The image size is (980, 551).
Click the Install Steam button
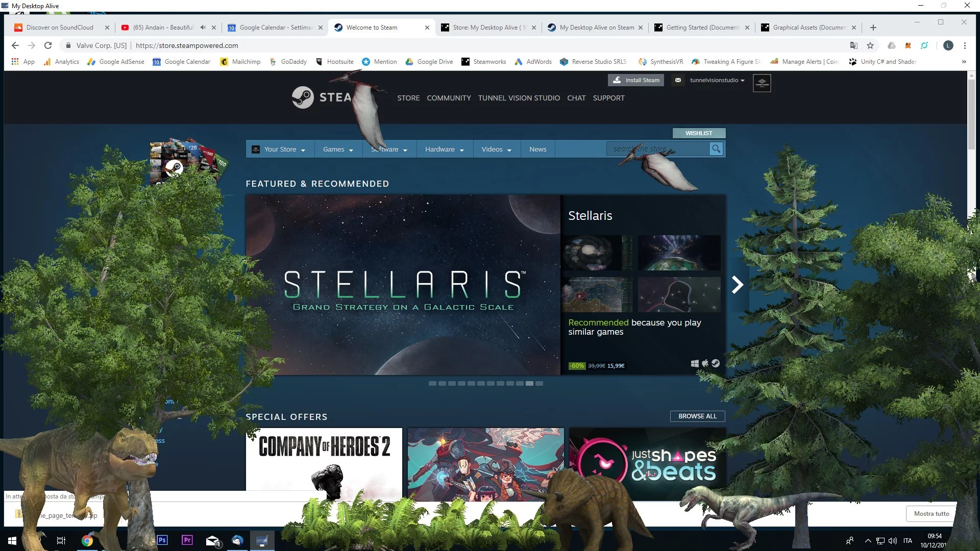(x=635, y=80)
